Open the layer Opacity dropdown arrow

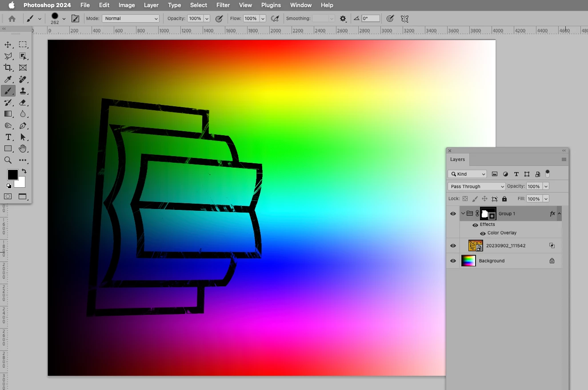click(x=546, y=186)
